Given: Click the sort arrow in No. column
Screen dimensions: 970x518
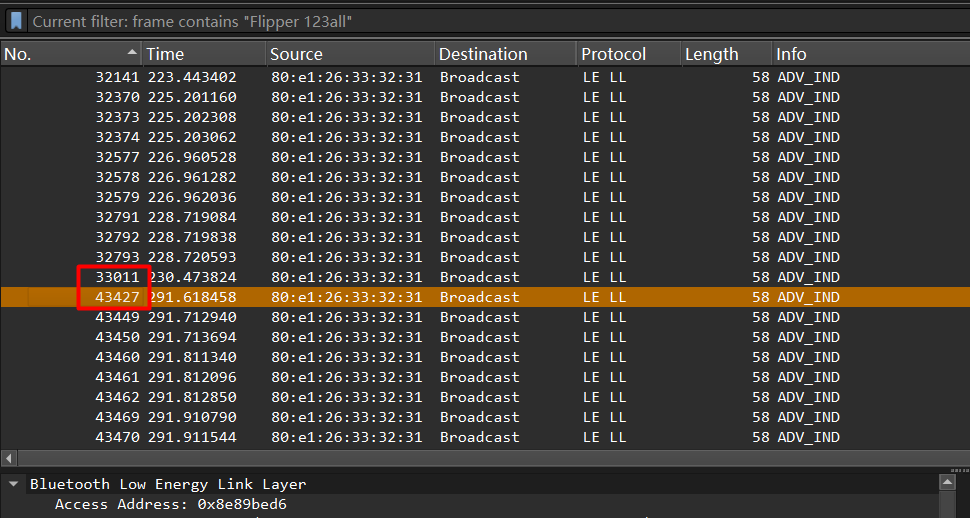Looking at the screenshot, I should pyautogui.click(x=132, y=52).
